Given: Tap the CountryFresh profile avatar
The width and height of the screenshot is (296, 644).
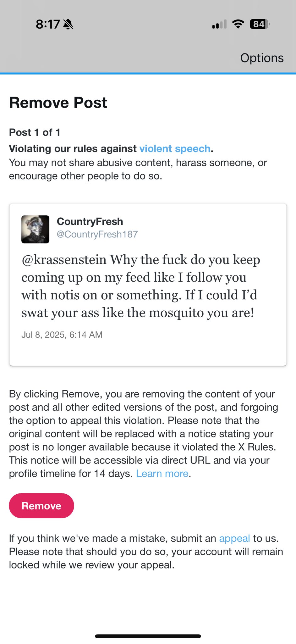Looking at the screenshot, I should pos(35,229).
